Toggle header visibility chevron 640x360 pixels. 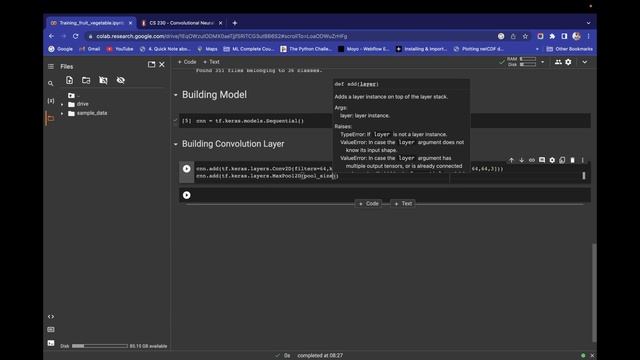(x=585, y=62)
